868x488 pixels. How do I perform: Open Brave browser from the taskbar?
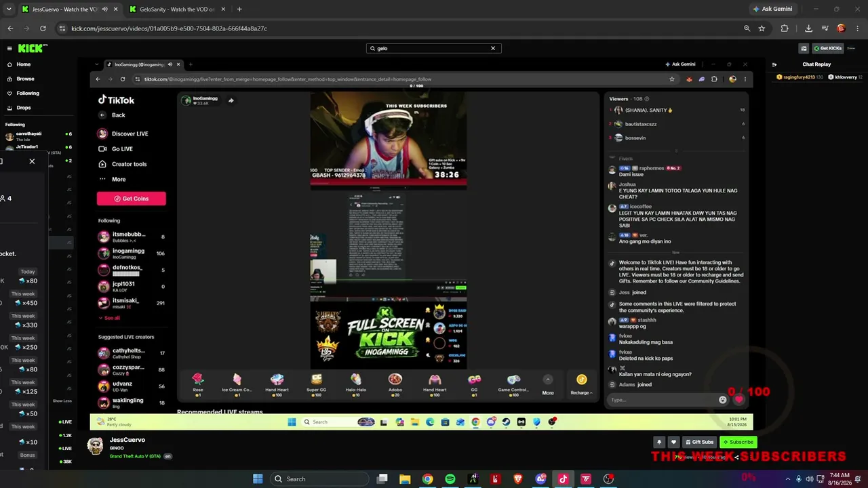(518, 479)
